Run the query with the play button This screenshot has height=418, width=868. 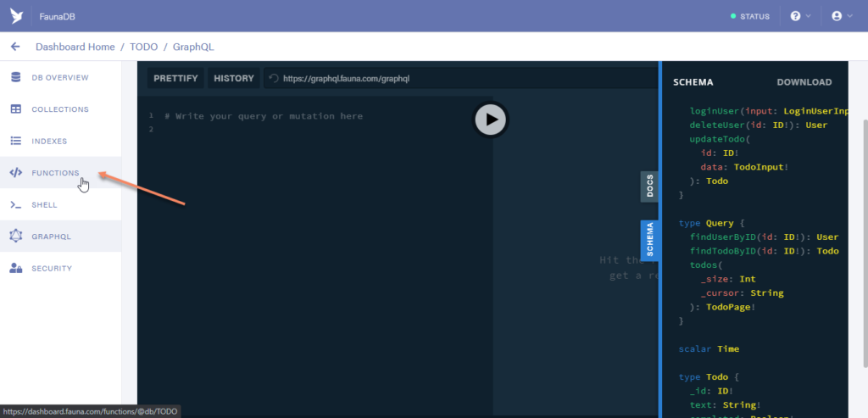coord(491,120)
